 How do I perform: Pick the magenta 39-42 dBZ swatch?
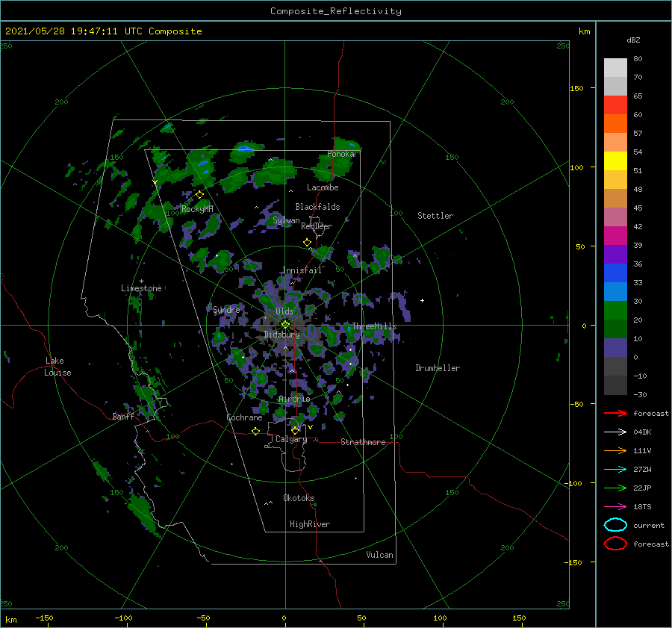click(x=615, y=236)
